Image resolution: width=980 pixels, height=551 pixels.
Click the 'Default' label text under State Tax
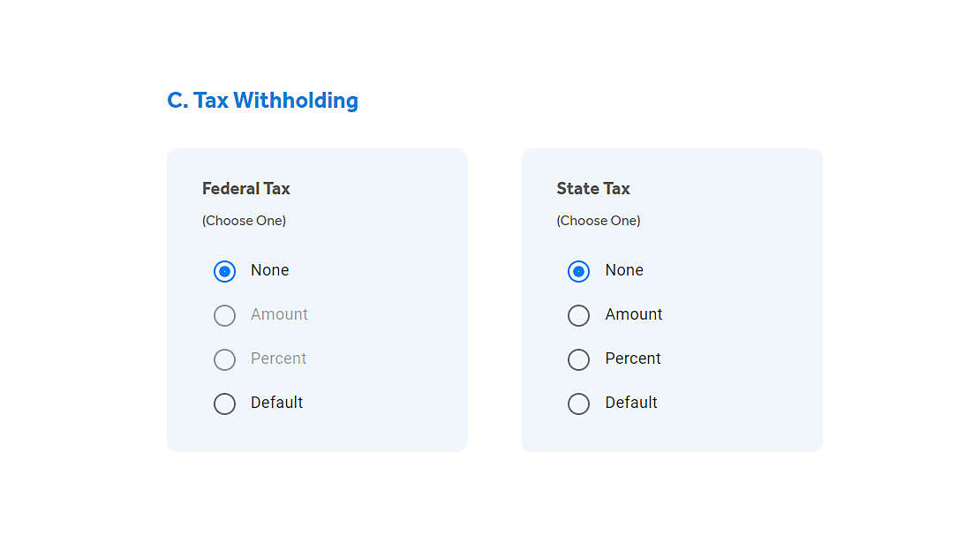click(x=631, y=402)
